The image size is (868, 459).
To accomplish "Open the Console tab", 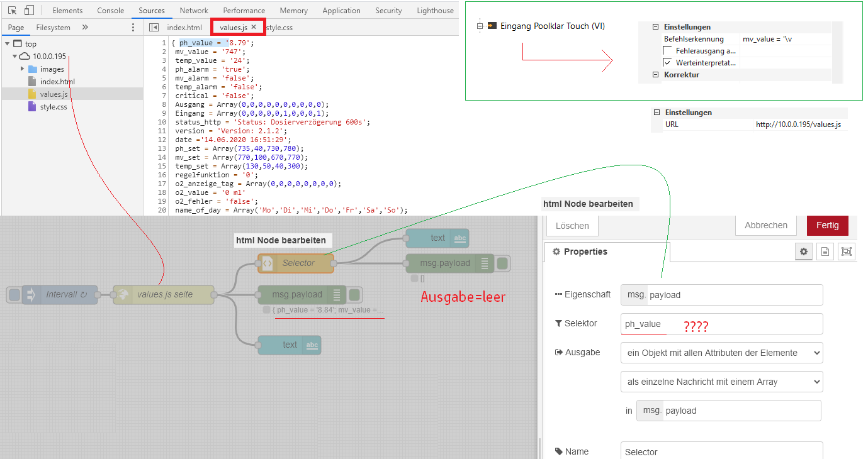I will click(110, 11).
